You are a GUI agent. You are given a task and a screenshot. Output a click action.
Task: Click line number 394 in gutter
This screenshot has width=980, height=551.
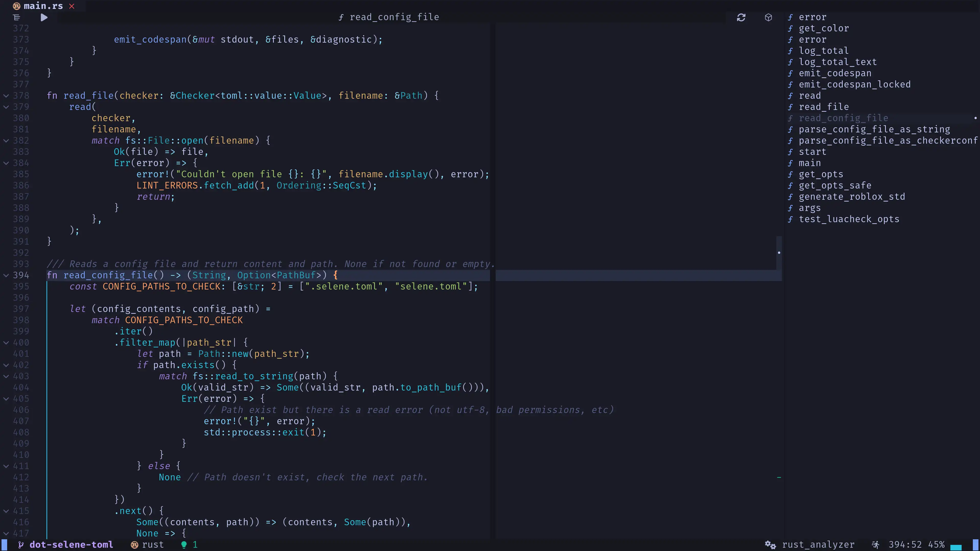pyautogui.click(x=21, y=275)
